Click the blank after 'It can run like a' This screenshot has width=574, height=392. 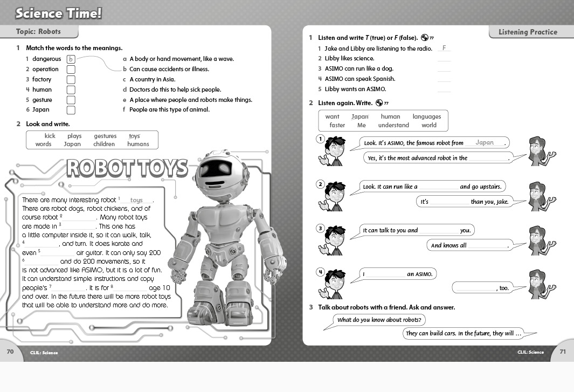pos(439,187)
